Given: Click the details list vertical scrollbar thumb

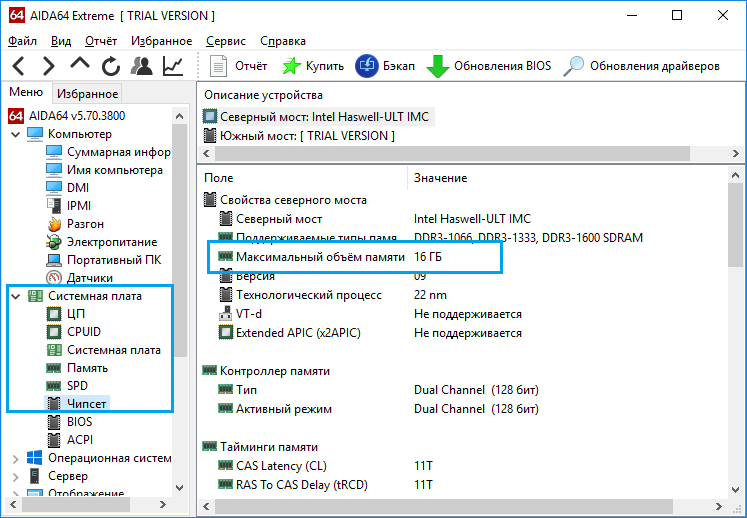Looking at the screenshot, I should coord(736,224).
